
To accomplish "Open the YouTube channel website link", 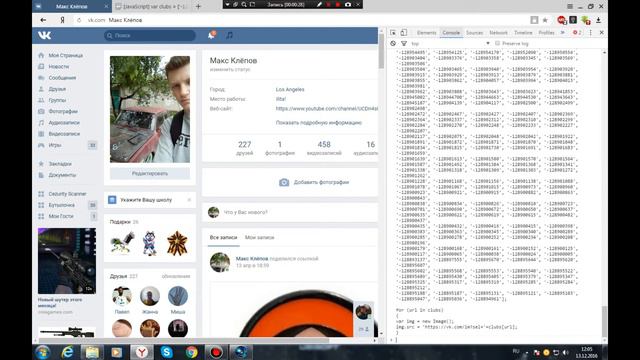I will [327, 109].
